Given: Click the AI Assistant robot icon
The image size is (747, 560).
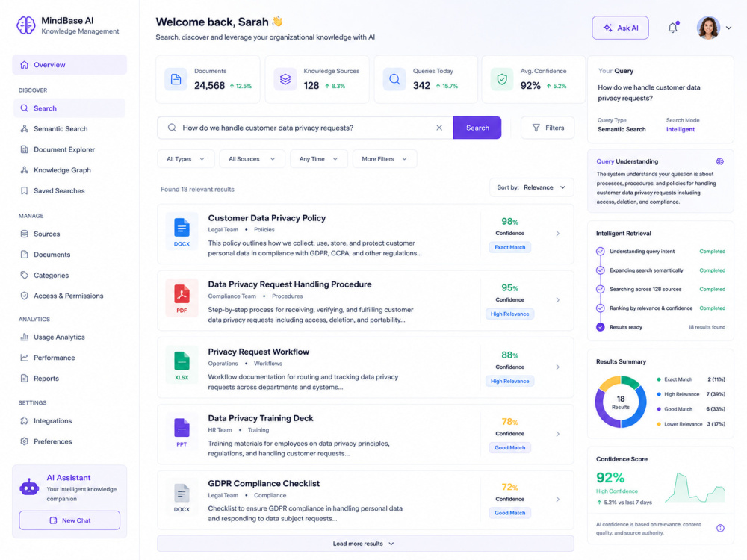Looking at the screenshot, I should coord(29,487).
